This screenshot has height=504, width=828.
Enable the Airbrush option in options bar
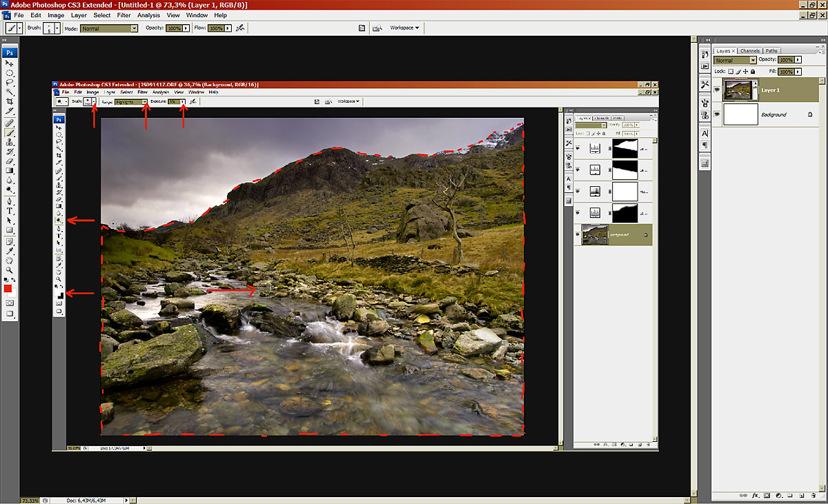(x=239, y=28)
